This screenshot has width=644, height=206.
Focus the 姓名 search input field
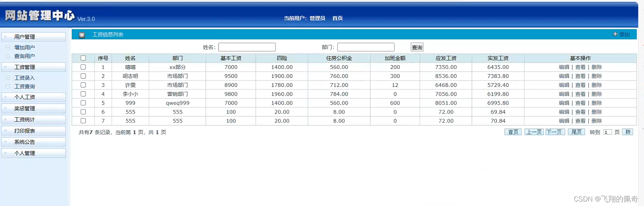click(247, 47)
